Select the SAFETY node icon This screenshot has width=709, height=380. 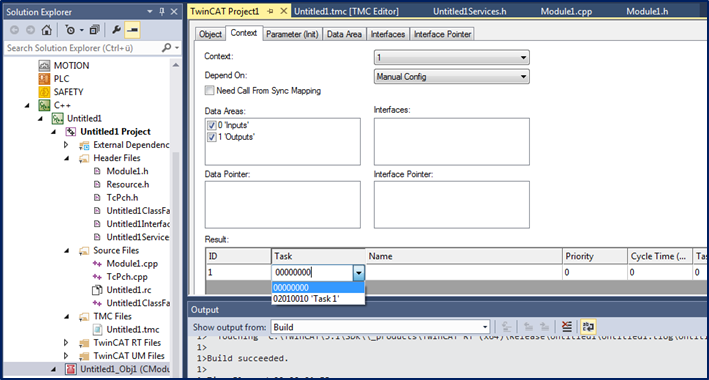[x=44, y=92]
